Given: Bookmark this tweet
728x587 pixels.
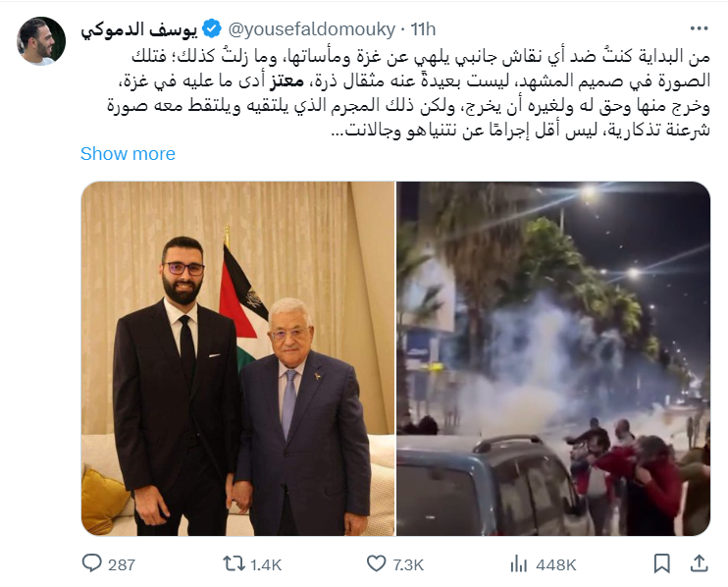Looking at the screenshot, I should [x=661, y=563].
